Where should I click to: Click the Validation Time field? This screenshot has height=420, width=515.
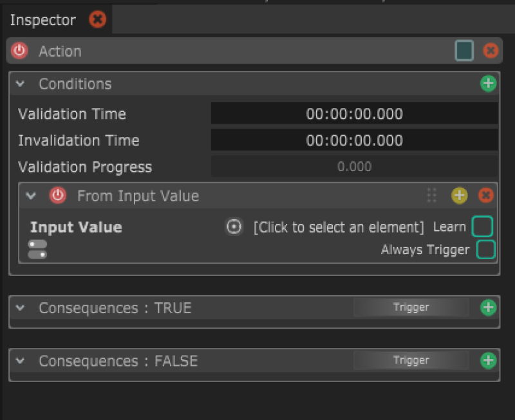tap(354, 114)
